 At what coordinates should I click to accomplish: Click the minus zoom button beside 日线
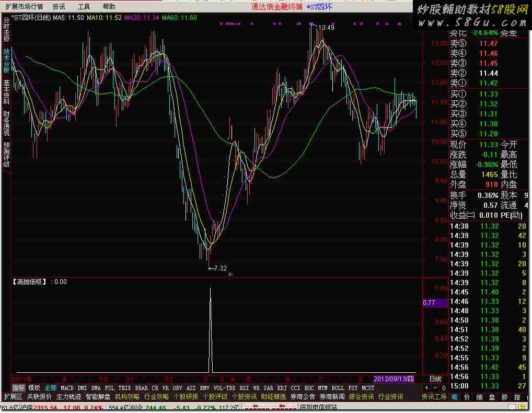click(x=435, y=388)
